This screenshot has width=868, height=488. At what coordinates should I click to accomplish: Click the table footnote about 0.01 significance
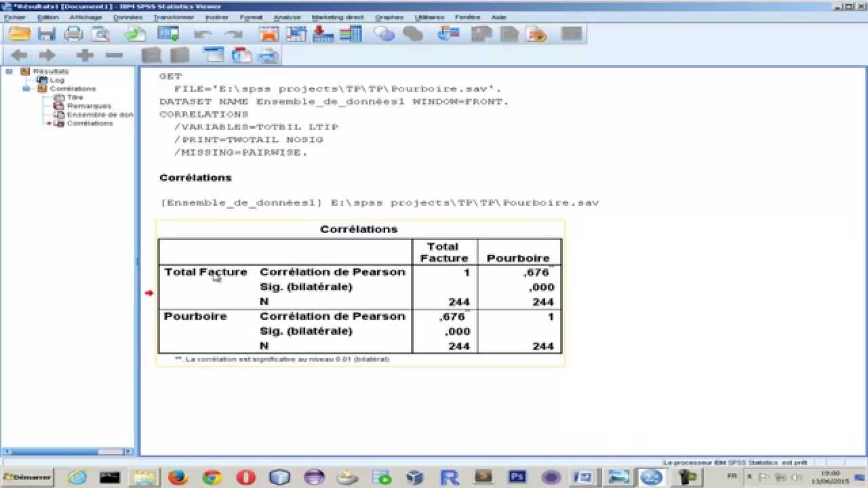point(282,359)
